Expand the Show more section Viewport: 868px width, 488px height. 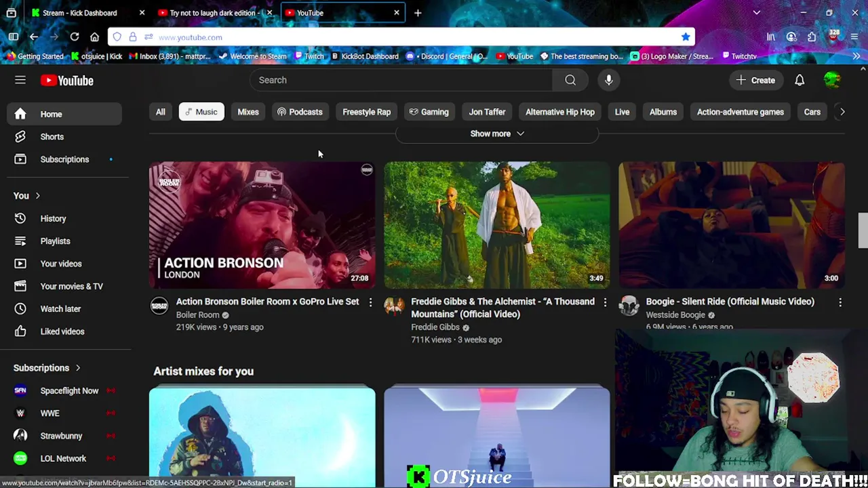(497, 134)
